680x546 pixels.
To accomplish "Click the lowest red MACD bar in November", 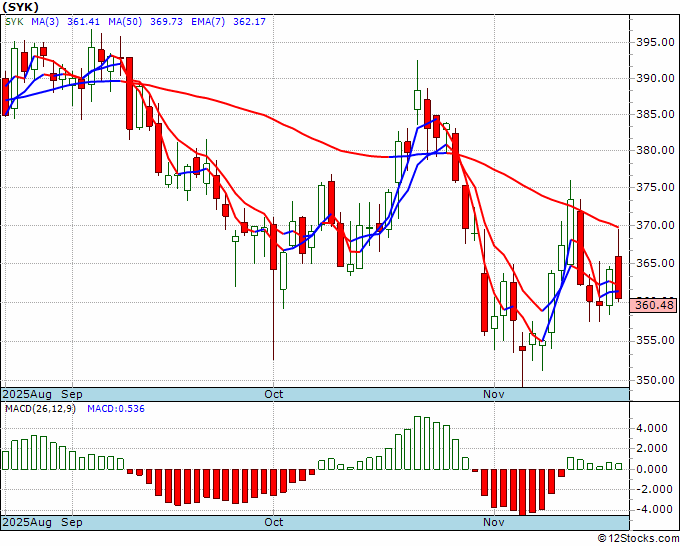I will coord(523,492).
